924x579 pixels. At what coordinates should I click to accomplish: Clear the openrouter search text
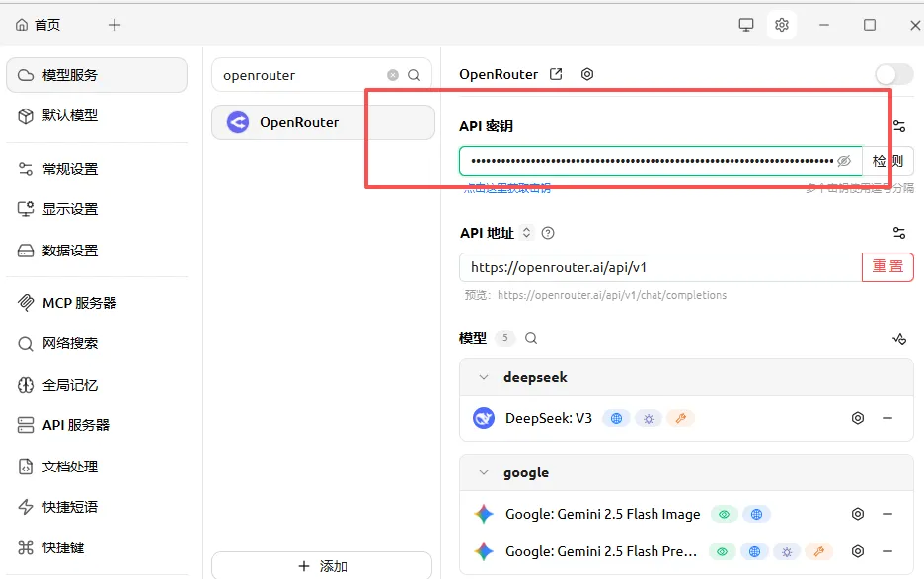point(393,75)
